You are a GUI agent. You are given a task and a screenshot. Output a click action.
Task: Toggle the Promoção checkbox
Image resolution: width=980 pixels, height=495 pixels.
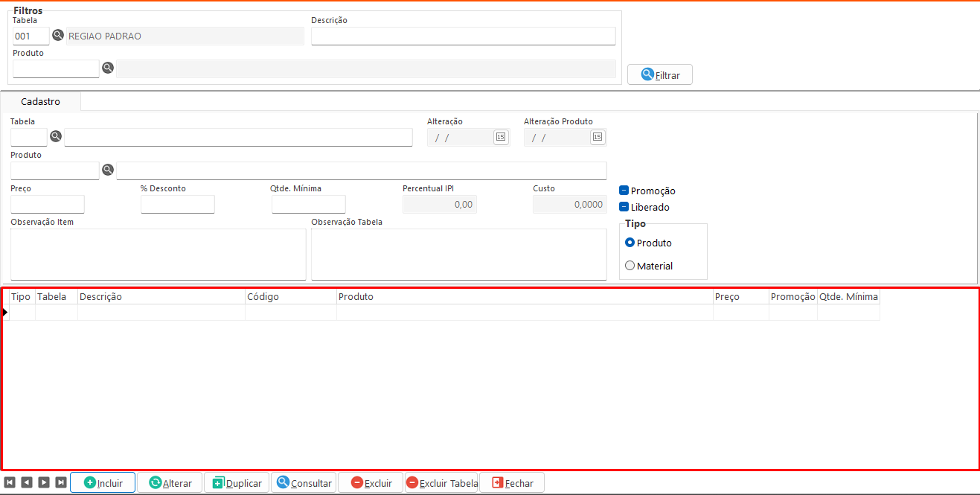624,191
